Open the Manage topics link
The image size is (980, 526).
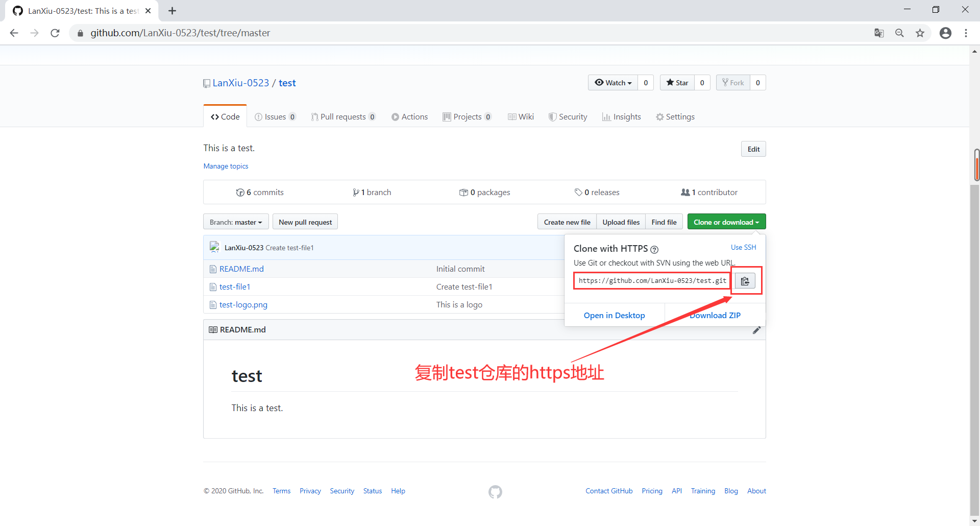click(x=226, y=166)
